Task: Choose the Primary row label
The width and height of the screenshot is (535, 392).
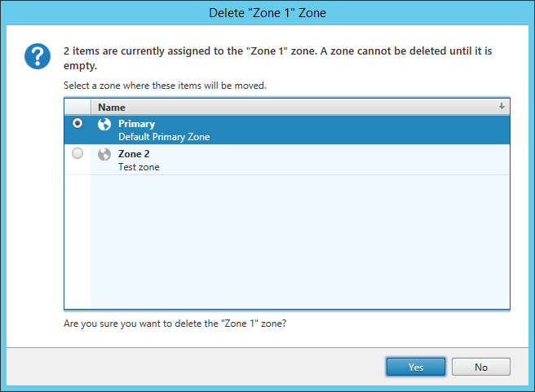Action: (x=136, y=124)
